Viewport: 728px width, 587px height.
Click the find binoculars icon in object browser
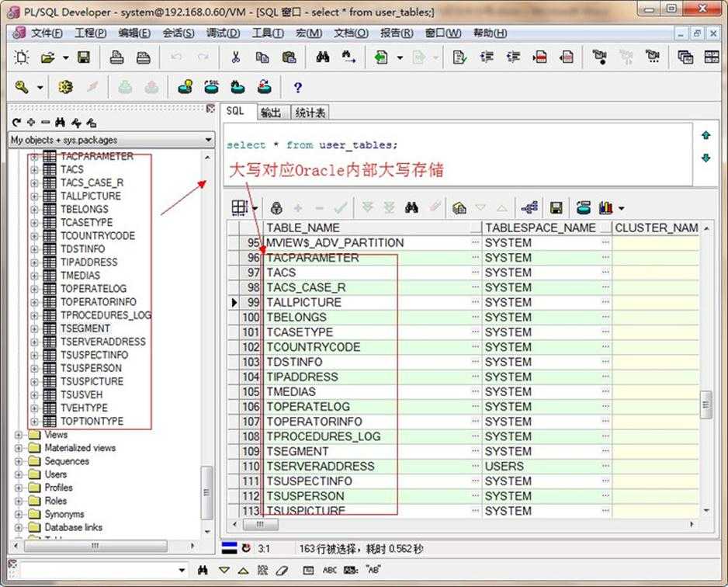(60, 123)
